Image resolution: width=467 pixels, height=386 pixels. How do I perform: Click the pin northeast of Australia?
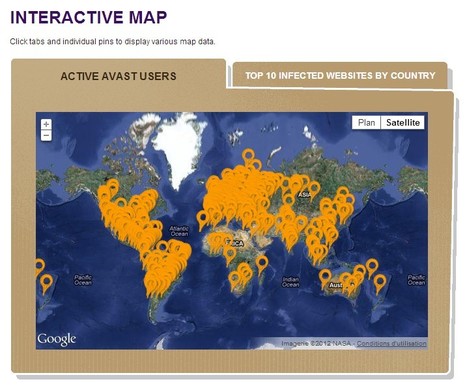371,266
